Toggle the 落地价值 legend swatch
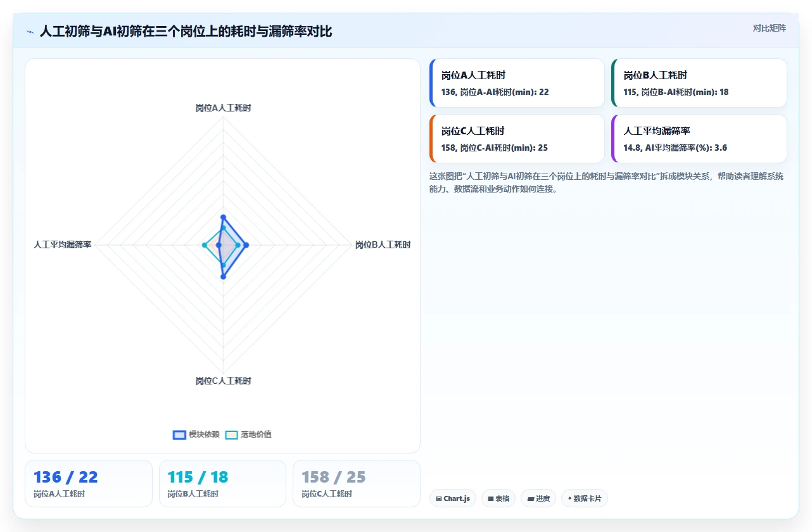812x532 pixels. click(232, 434)
